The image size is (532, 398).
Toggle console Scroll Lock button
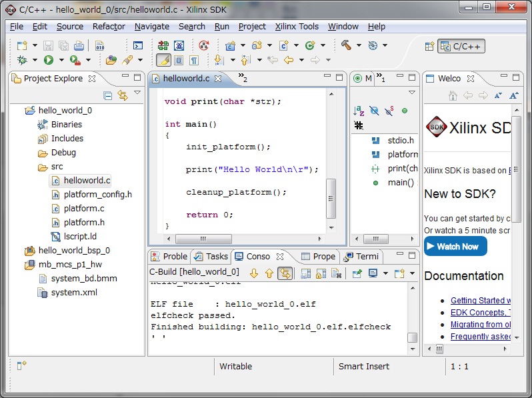click(321, 273)
